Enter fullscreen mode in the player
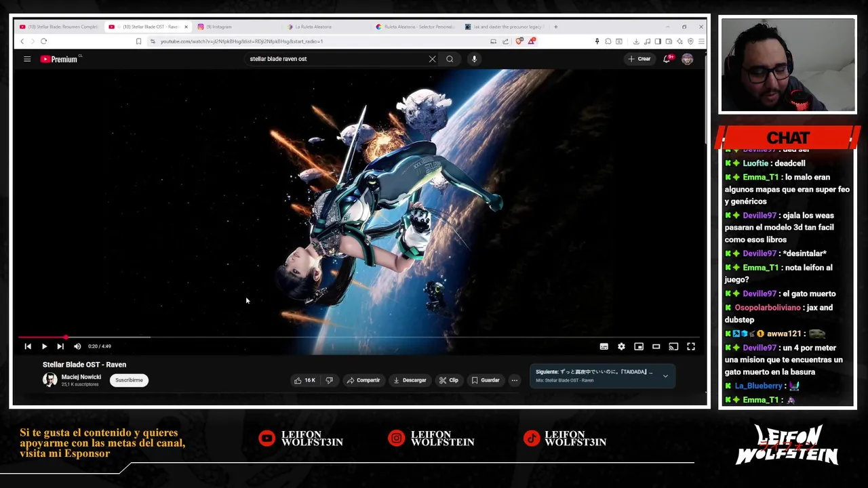Viewport: 868px width, 488px height. (x=690, y=346)
